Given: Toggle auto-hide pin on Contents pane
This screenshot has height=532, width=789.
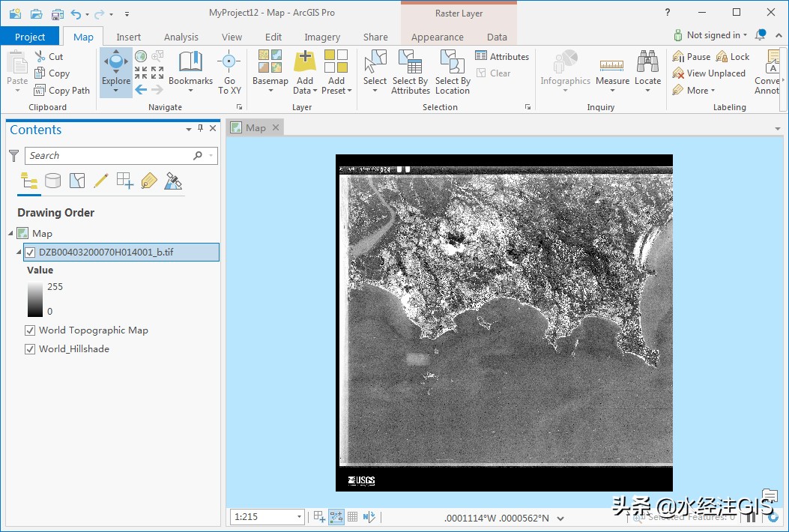Looking at the screenshot, I should tap(200, 128).
